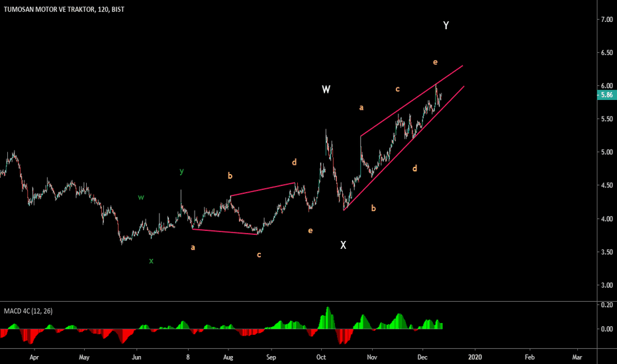Screen dimensions: 617x364
Task: Click the 5.00 price axis label
Action: pos(607,152)
